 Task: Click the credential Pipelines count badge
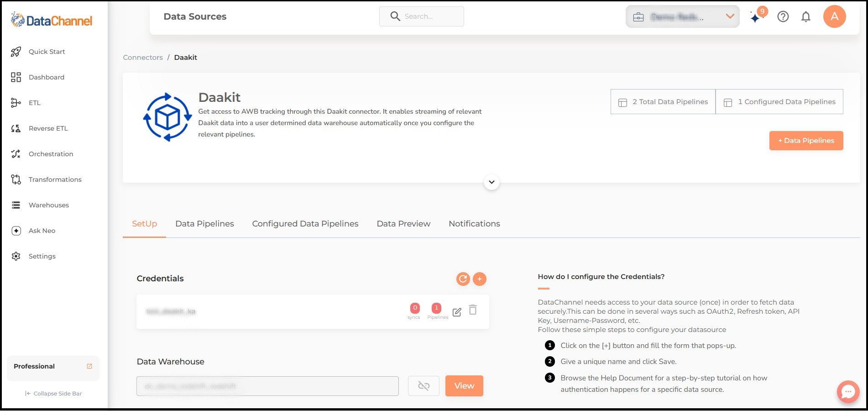tap(437, 308)
